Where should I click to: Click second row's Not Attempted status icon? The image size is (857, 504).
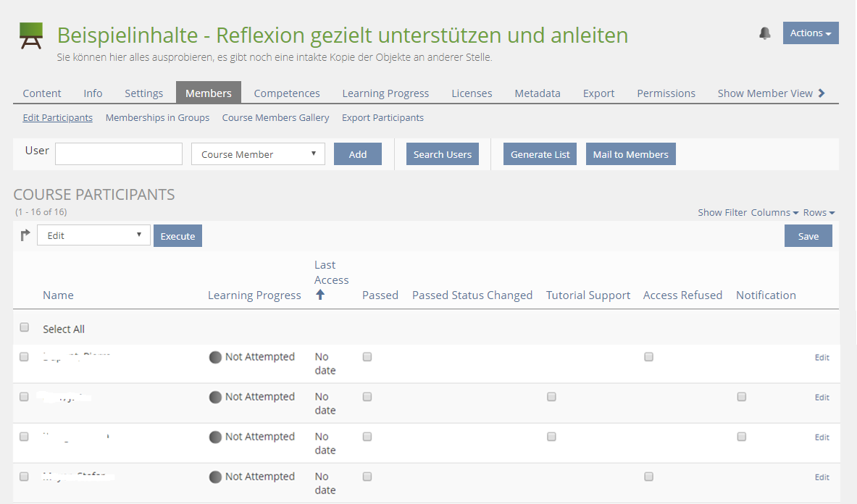click(215, 397)
